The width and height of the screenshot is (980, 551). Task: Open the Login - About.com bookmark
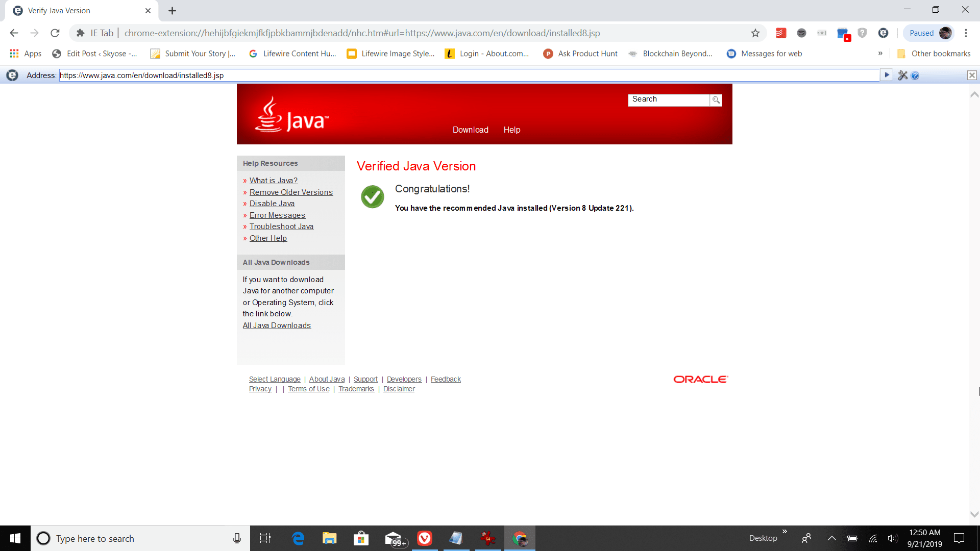pos(487,54)
